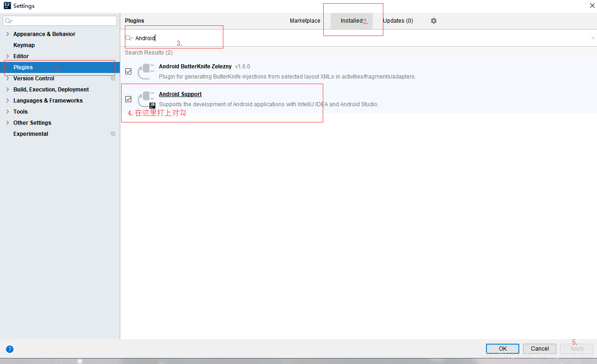The width and height of the screenshot is (597, 364).
Task: Click the Apply button
Action: pyautogui.click(x=577, y=349)
